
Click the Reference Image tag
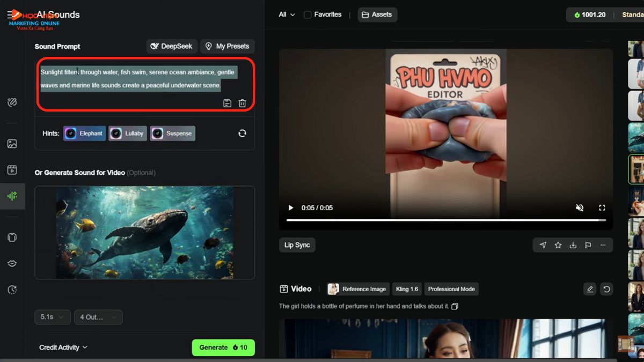[358, 289]
